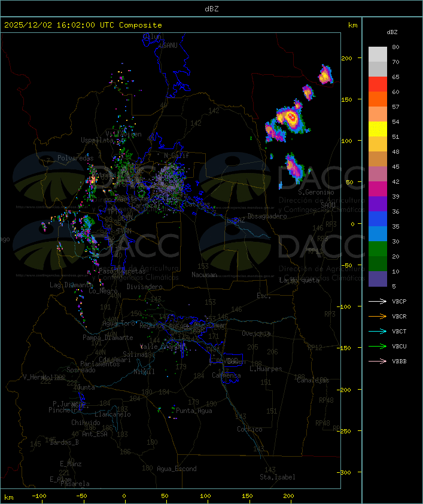The width and height of the screenshot is (423, 504).
Task: Click the white VBCP arrow icon
Action: [x=378, y=302]
